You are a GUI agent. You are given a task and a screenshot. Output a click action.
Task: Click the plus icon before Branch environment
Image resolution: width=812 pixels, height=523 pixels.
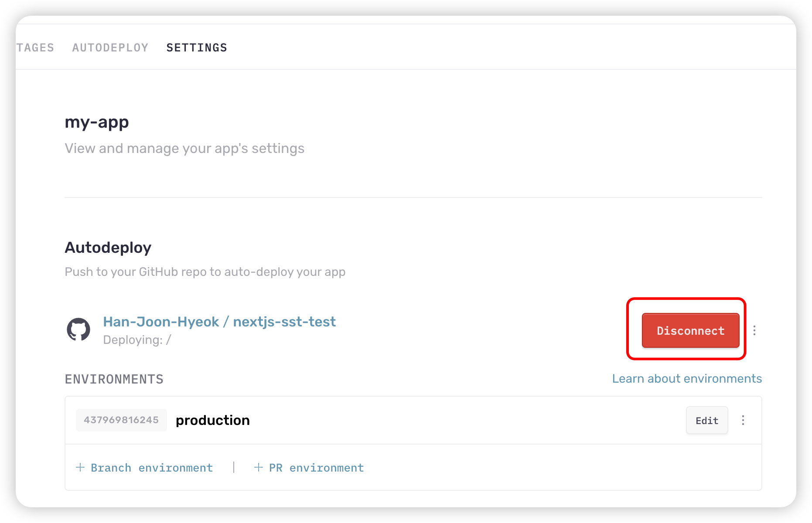click(80, 468)
